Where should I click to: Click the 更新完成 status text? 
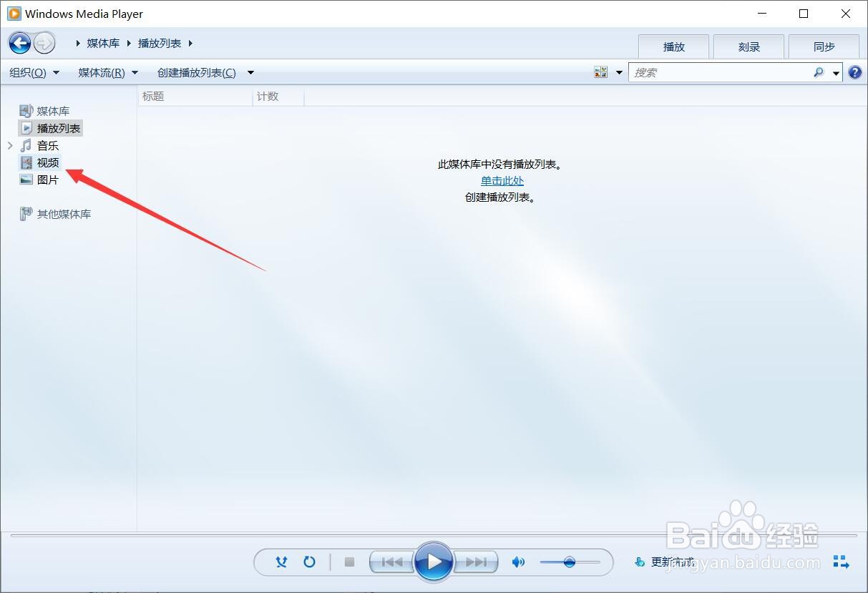672,562
